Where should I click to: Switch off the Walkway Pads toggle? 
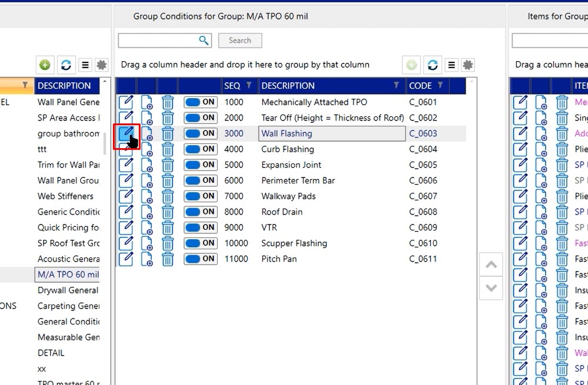[x=201, y=196]
